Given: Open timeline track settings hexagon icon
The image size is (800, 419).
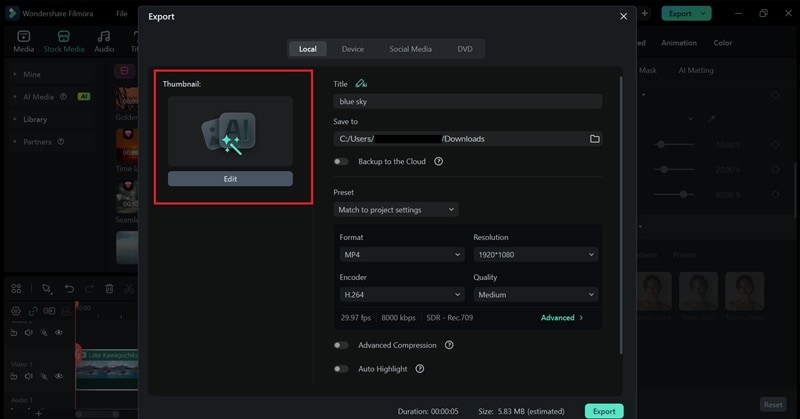Looking at the screenshot, I should [x=16, y=310].
